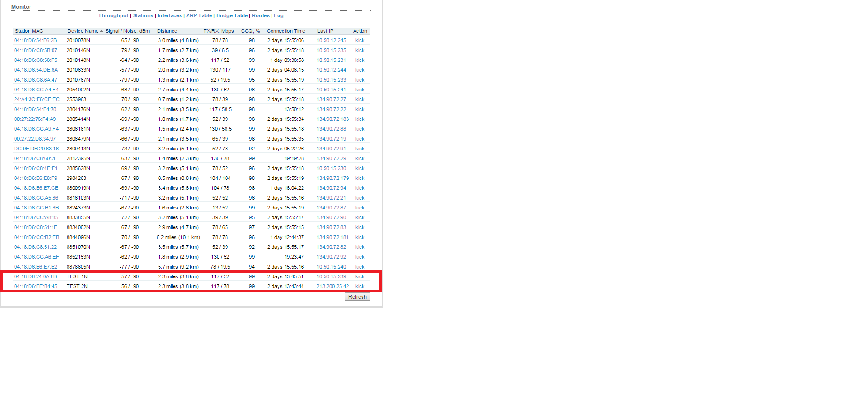Open Last IP 134.90.72.91
This screenshot has height=403, width=868.
pos(332,149)
